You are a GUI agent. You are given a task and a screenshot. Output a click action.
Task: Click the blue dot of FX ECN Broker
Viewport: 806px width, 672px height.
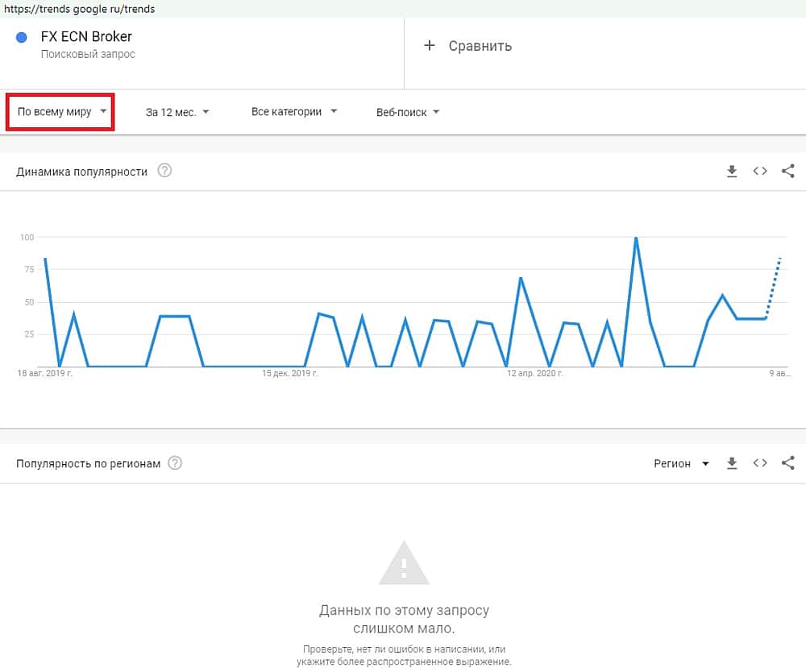point(22,38)
